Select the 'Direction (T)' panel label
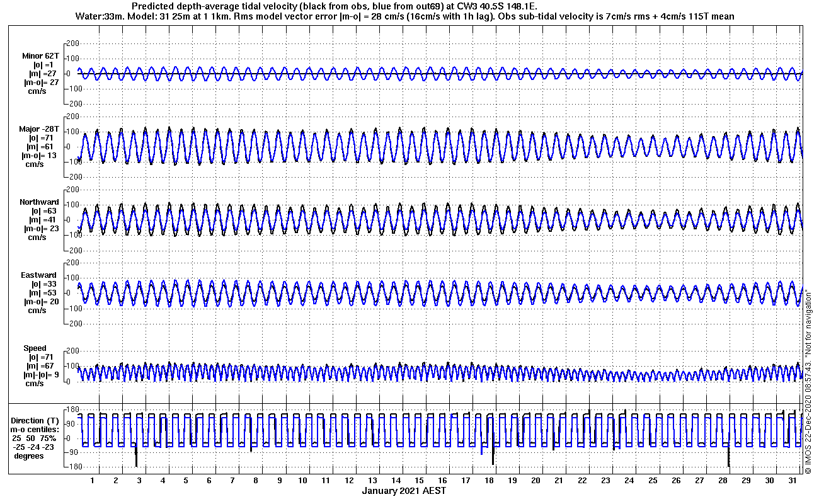 (x=36, y=420)
